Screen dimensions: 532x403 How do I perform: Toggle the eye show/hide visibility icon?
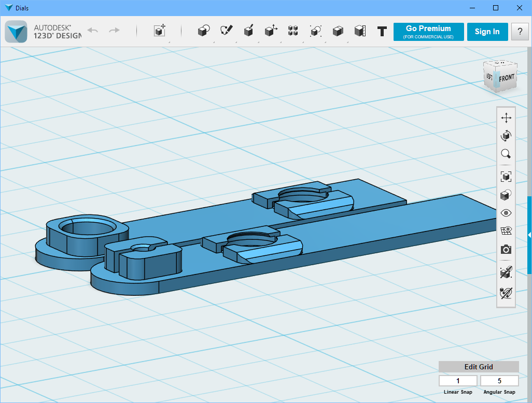pyautogui.click(x=506, y=213)
